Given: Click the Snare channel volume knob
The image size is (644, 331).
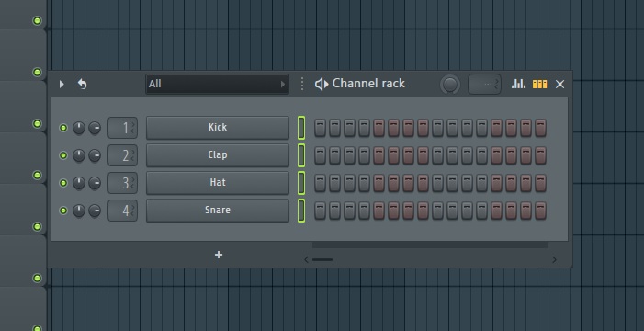Looking at the screenshot, I should pos(95,211).
